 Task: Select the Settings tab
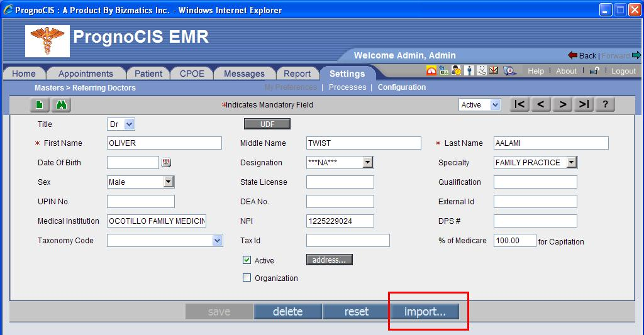point(347,74)
